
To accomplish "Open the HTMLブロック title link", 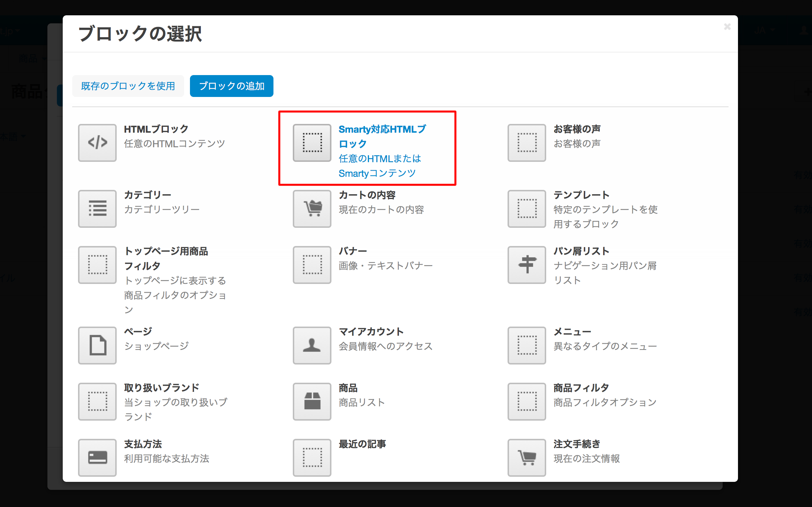I will (156, 129).
